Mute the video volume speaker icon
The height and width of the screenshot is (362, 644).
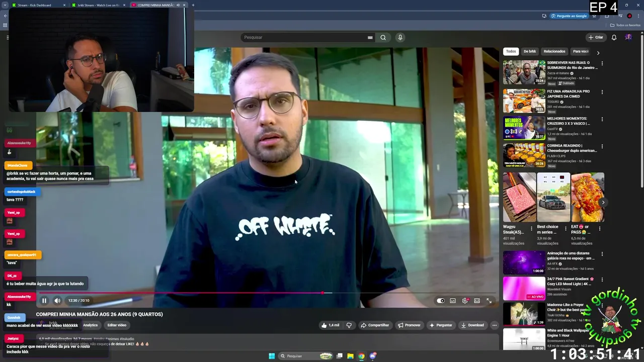tap(57, 301)
